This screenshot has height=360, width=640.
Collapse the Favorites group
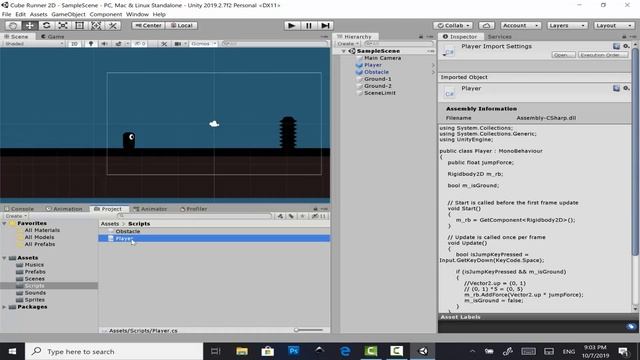click(4, 223)
